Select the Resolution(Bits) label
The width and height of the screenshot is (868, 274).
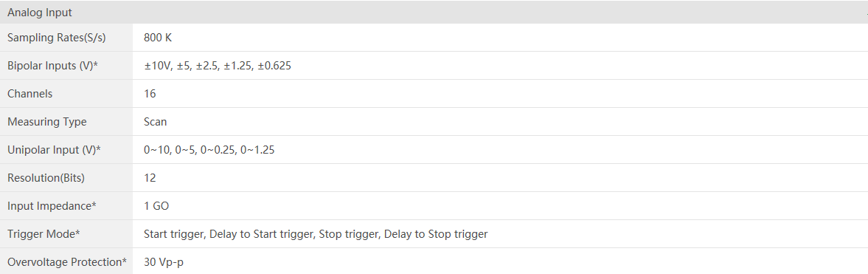click(x=46, y=178)
